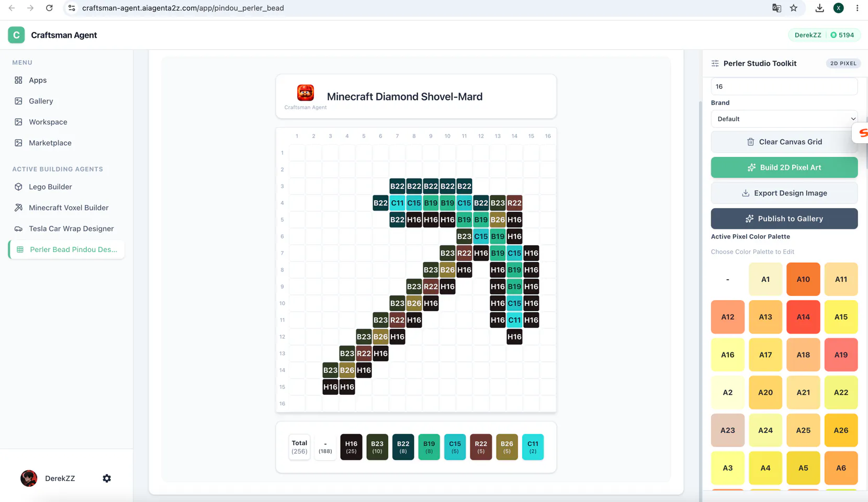Image resolution: width=868 pixels, height=502 pixels.
Task: Click Clear Canvas Grid button
Action: click(784, 142)
